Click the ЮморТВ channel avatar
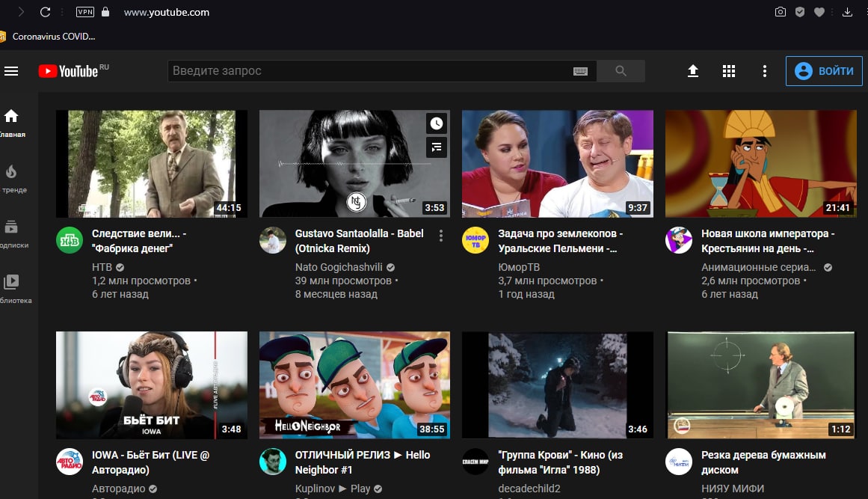The width and height of the screenshot is (868, 499). (x=475, y=240)
